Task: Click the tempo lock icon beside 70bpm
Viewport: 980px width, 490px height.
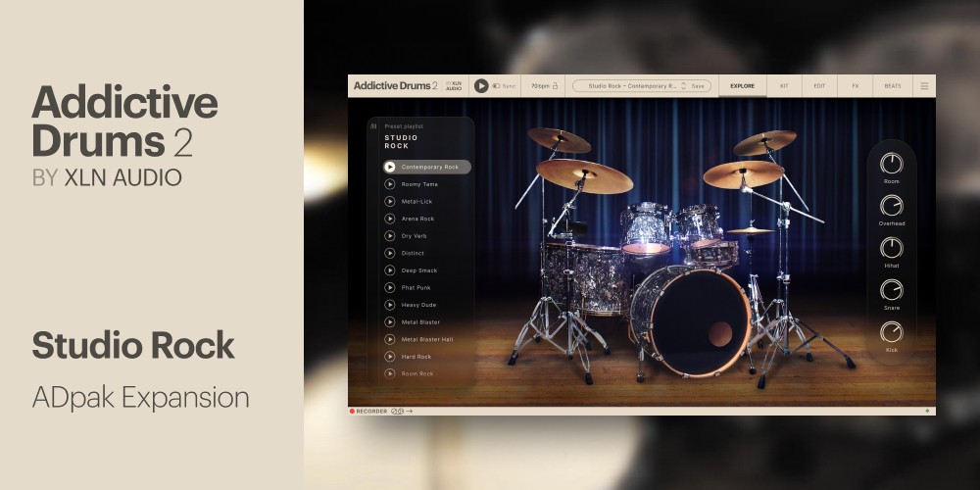Action: coord(555,86)
